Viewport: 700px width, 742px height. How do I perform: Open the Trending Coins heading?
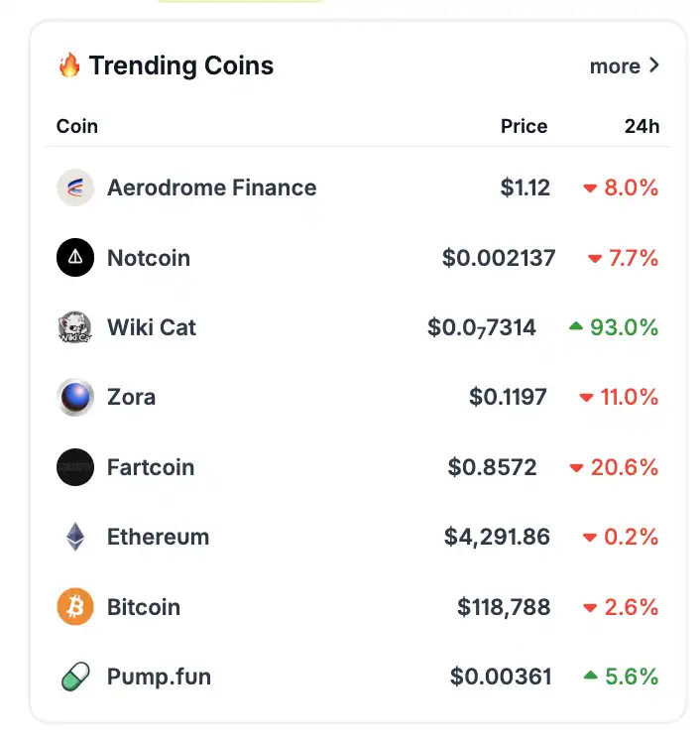click(181, 66)
